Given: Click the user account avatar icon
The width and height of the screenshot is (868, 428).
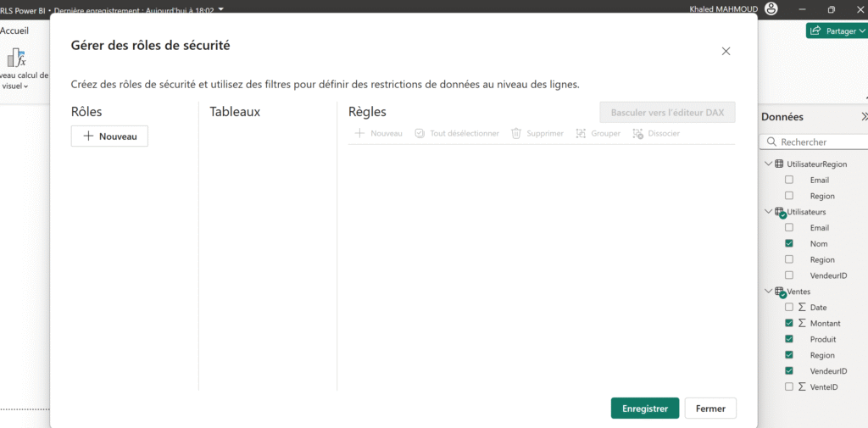Looking at the screenshot, I should click(771, 9).
